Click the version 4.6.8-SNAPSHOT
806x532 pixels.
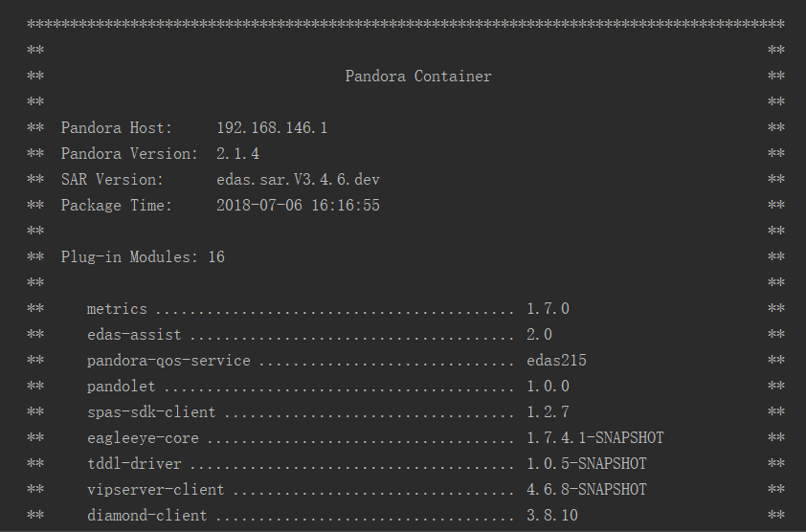[x=587, y=489]
